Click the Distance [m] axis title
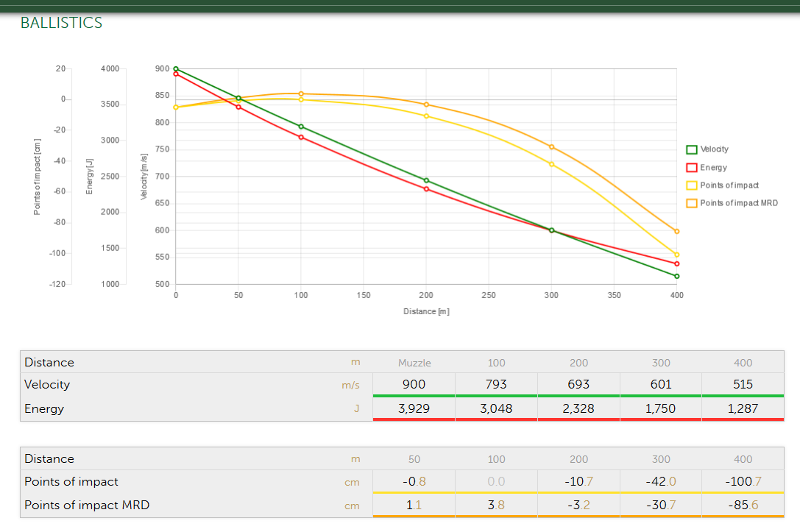 point(426,312)
